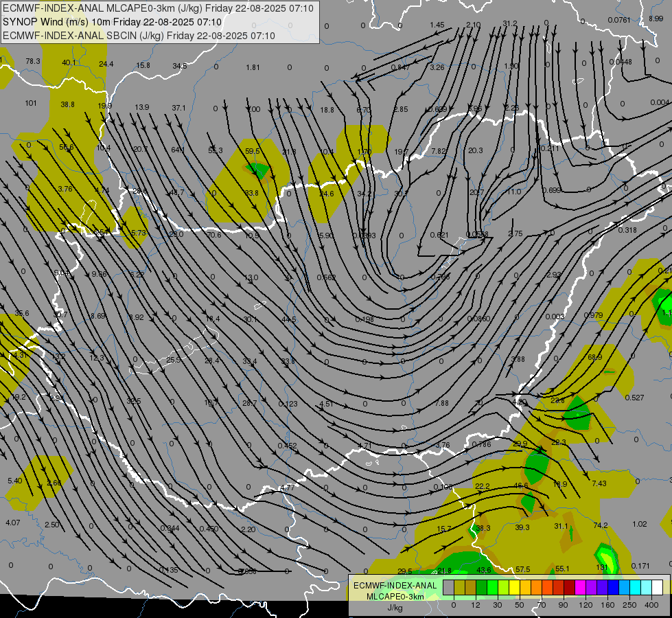Click the map value 24.4

[x=106, y=64]
